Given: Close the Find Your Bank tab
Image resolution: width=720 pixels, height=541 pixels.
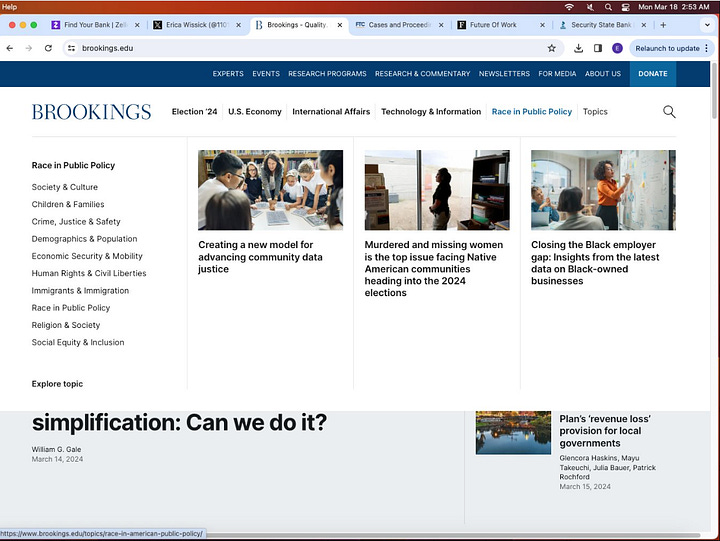Looking at the screenshot, I should [x=137, y=25].
